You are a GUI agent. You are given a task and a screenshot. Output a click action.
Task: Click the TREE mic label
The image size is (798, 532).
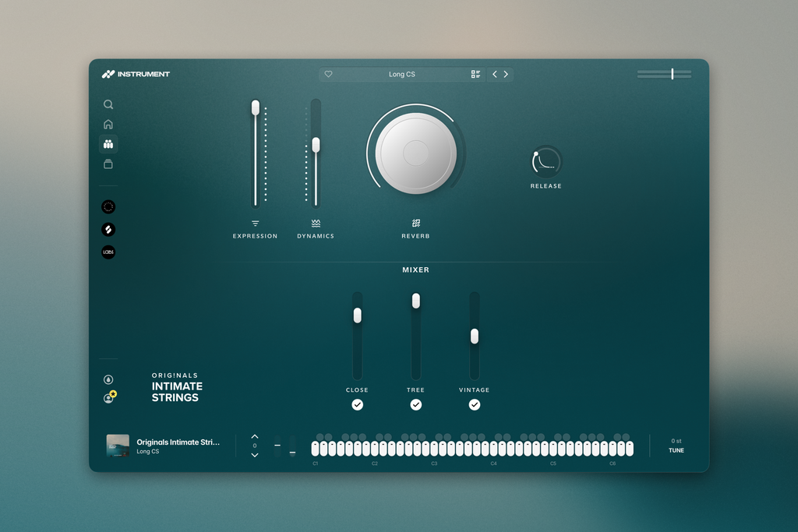(416, 390)
